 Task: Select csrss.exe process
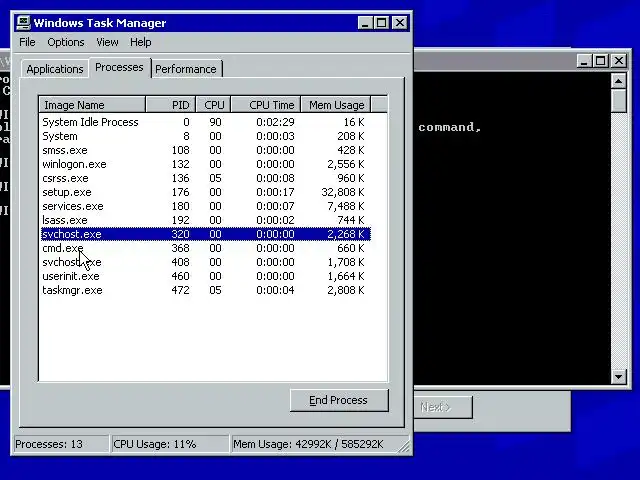pos(206,178)
